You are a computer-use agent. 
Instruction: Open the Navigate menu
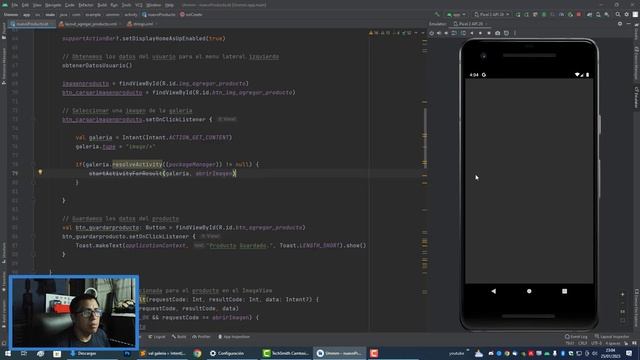tap(53, 5)
